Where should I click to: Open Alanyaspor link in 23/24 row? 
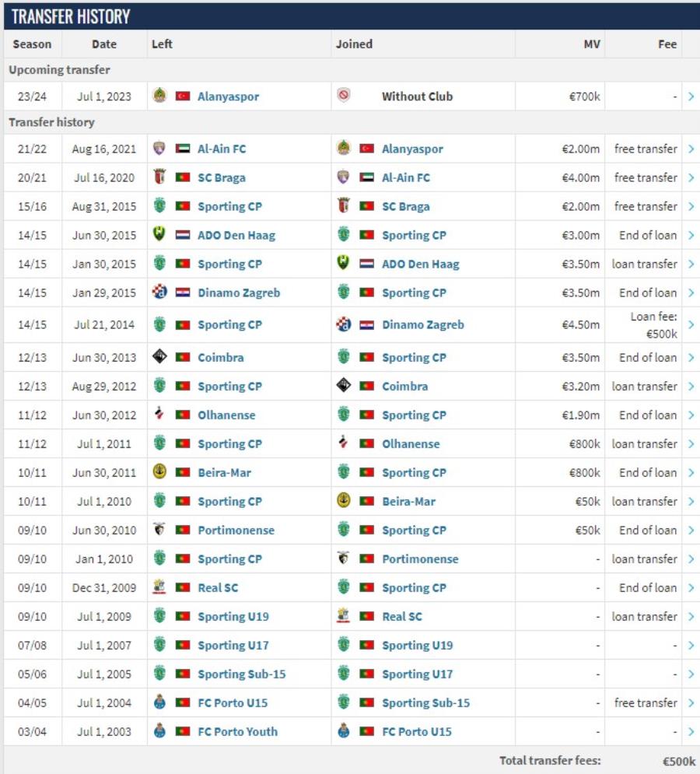(x=228, y=96)
